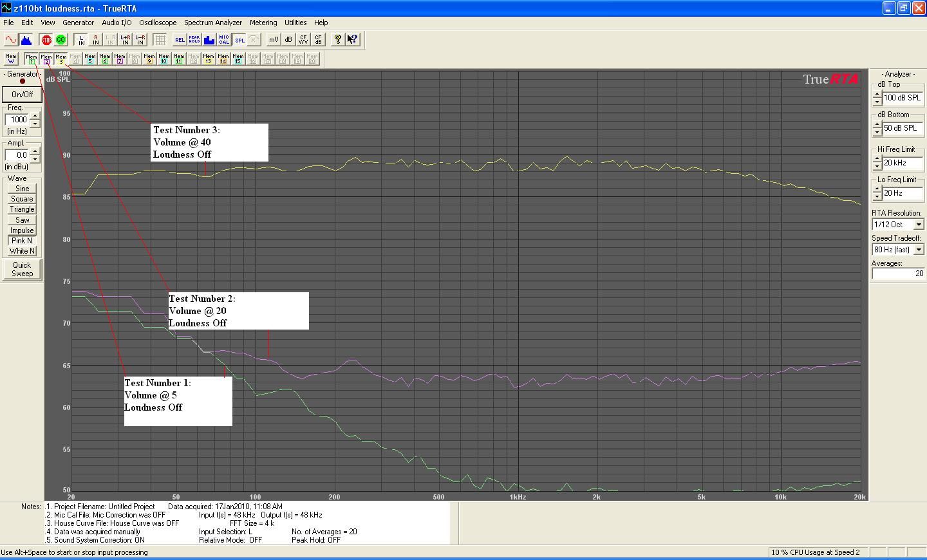
Task: Click the Freq stepper down arrow
Action: point(35,123)
